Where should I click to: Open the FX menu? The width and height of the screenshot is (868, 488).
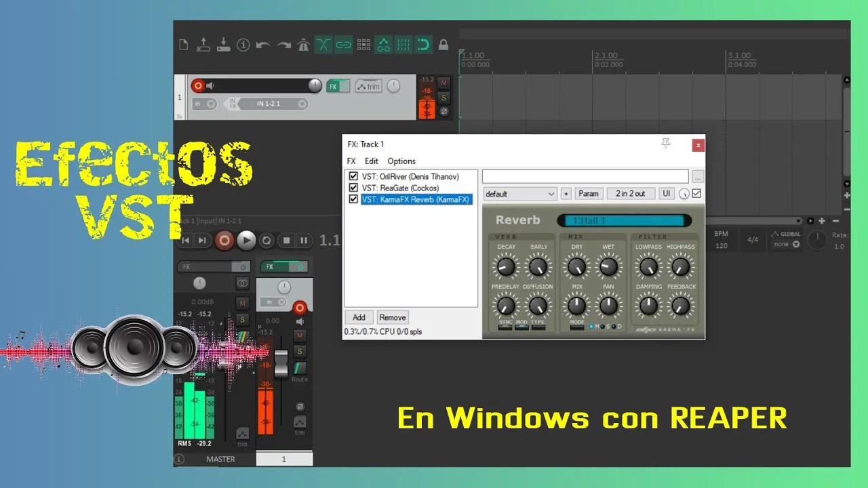(x=351, y=161)
